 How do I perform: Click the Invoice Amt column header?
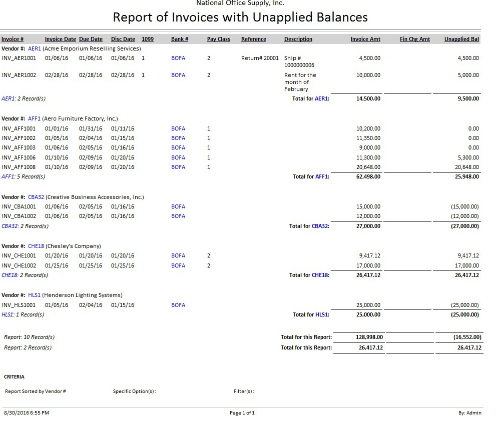365,39
